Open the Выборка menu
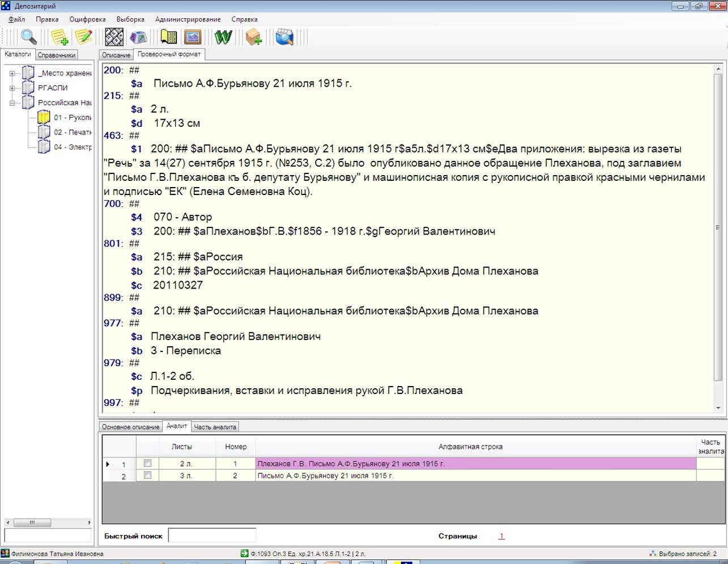Screen dimensions: 728x564 (x=130, y=19)
